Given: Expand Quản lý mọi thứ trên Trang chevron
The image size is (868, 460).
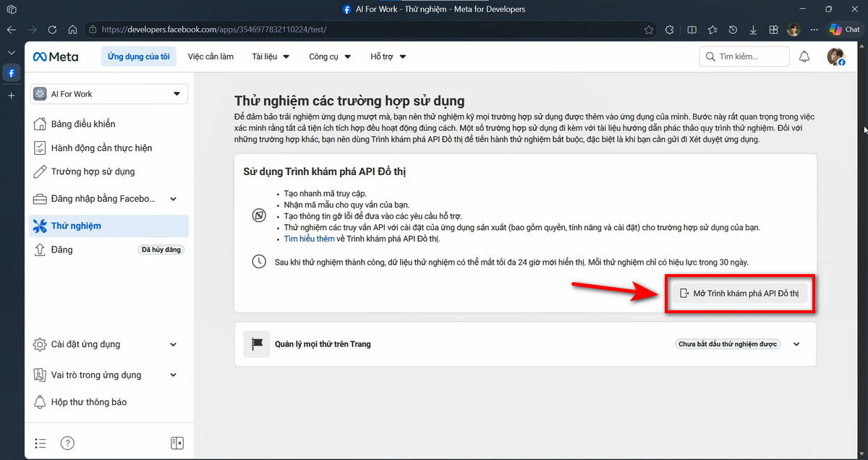Looking at the screenshot, I should (x=796, y=344).
